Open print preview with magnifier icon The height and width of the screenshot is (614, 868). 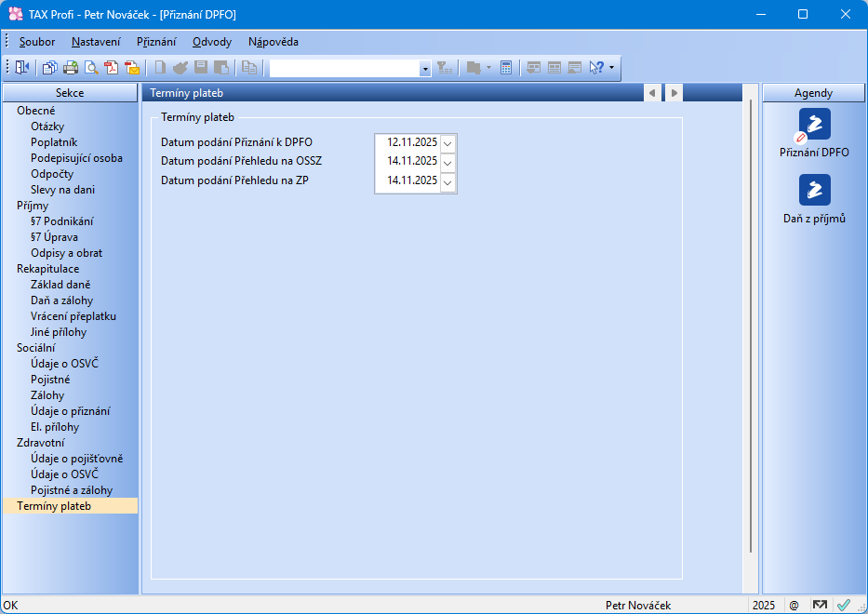point(91,67)
